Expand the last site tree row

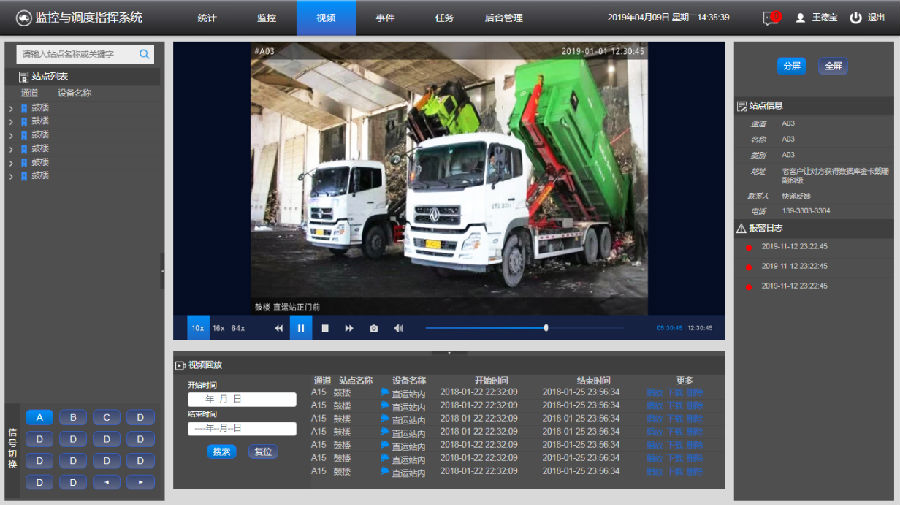click(x=11, y=175)
